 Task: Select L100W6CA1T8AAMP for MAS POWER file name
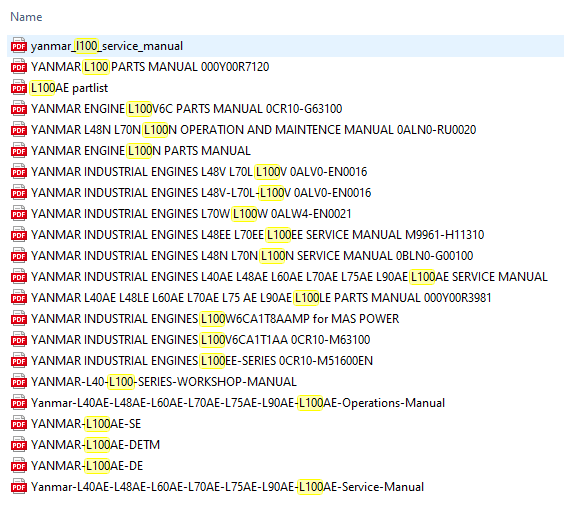215,319
